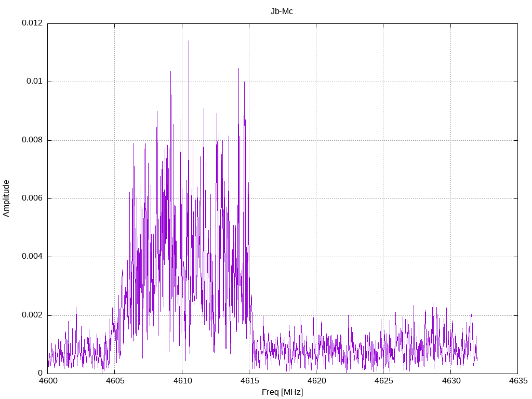This screenshot has width=532, height=399.
Task: Click the 0.002 y-axis tick label
Action: (32, 315)
